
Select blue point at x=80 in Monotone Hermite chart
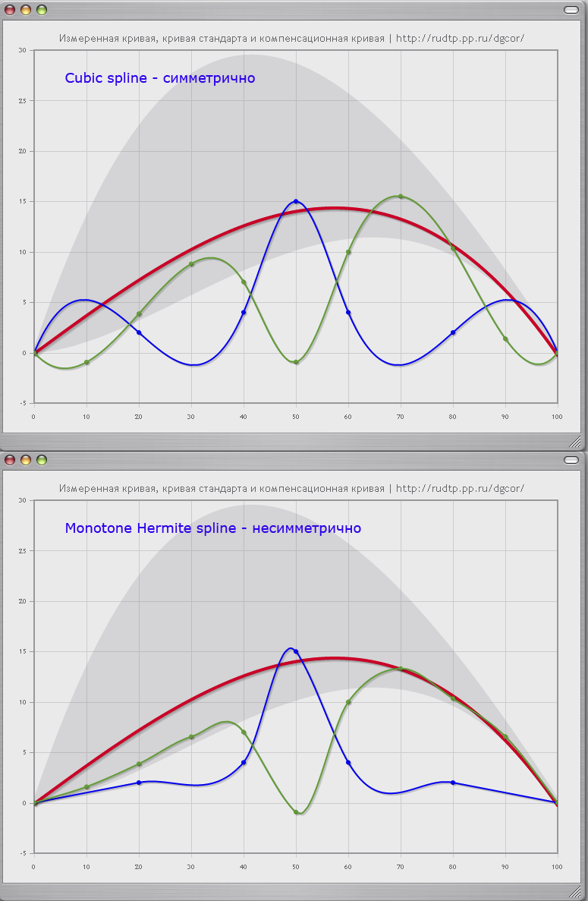click(x=453, y=782)
